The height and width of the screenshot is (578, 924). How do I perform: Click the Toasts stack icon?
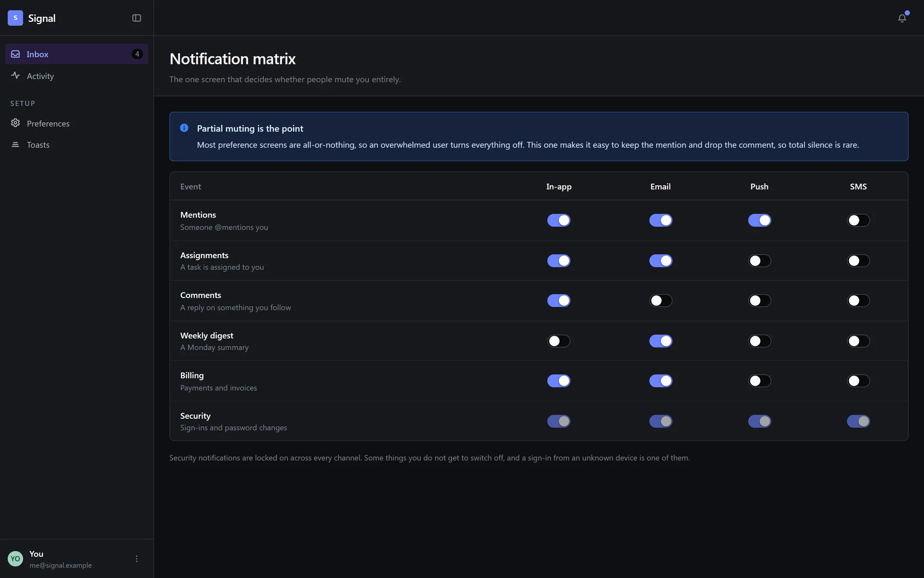[15, 145]
